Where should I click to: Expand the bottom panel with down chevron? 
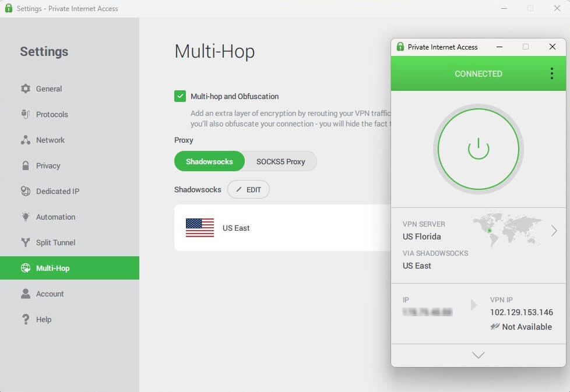[478, 355]
